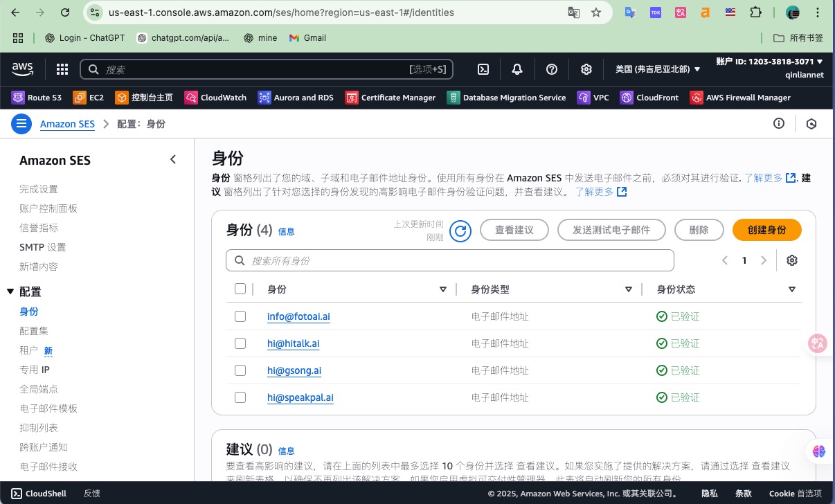The image size is (835, 504).
Task: Open Aurora and RDS shortcut
Action: point(296,98)
